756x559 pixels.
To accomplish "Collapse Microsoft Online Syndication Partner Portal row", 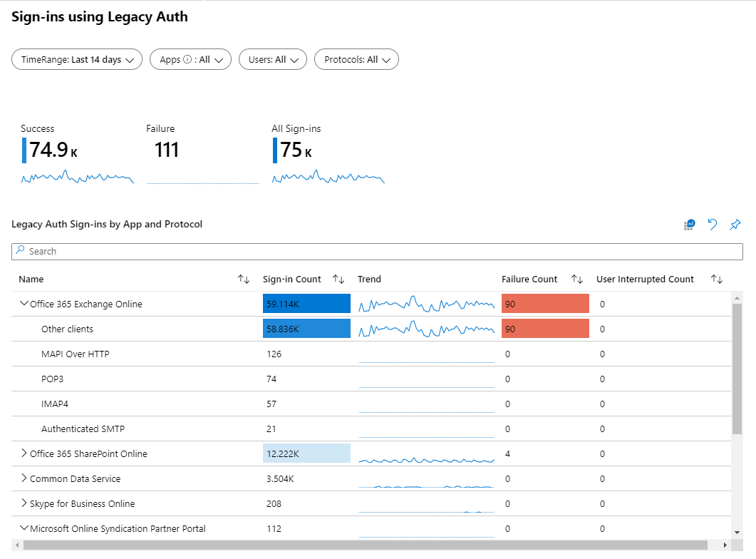I will tap(24, 528).
